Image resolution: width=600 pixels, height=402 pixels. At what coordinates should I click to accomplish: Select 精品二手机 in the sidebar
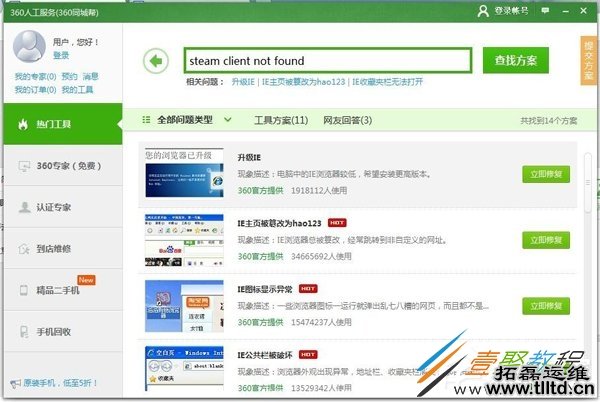63,290
